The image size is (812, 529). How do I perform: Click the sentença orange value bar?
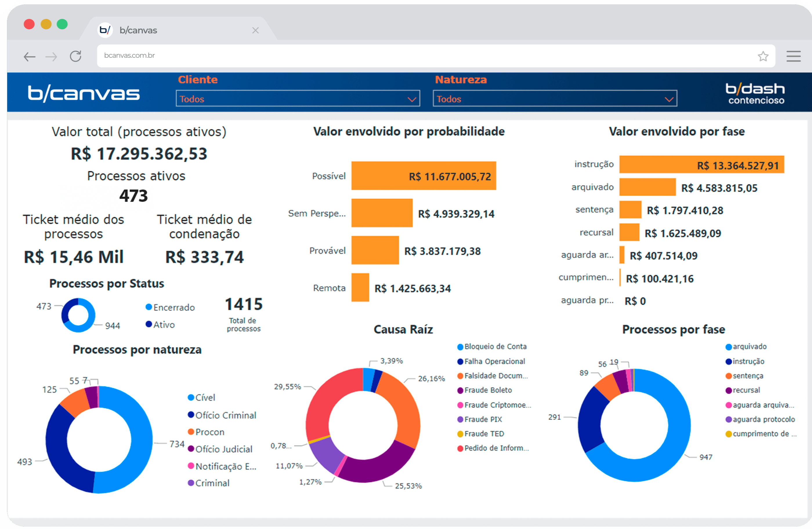click(630, 209)
